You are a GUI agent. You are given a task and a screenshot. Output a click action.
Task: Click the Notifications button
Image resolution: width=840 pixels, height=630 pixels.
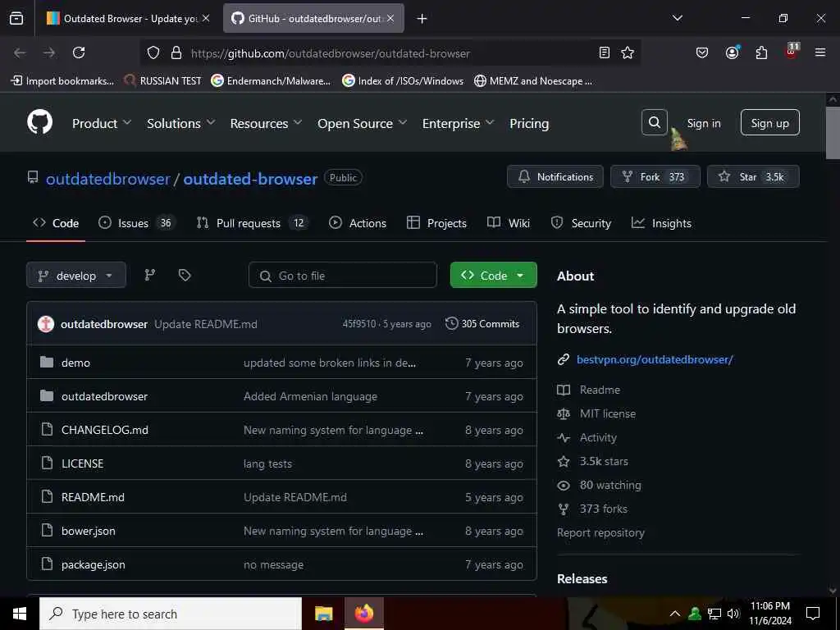pos(555,177)
